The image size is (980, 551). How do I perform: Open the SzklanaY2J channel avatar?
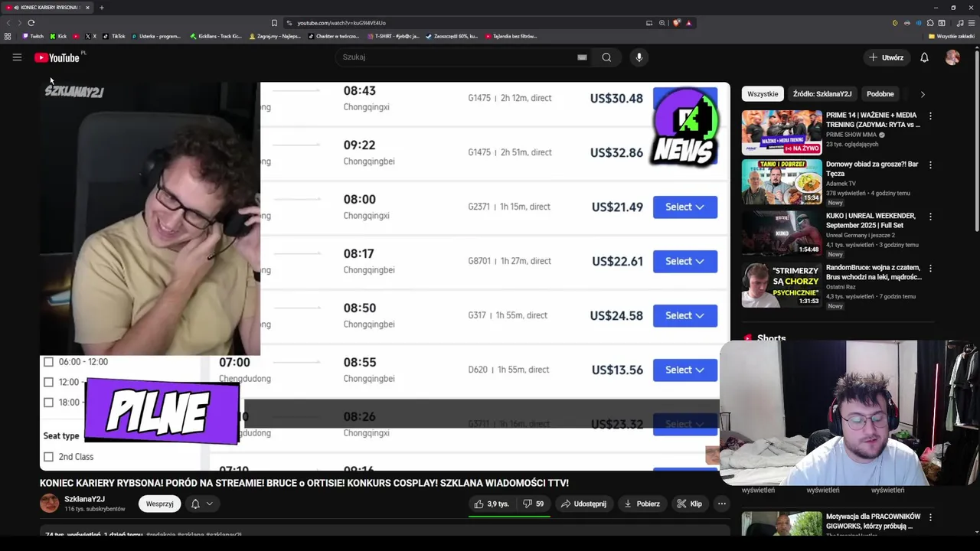pyautogui.click(x=49, y=503)
